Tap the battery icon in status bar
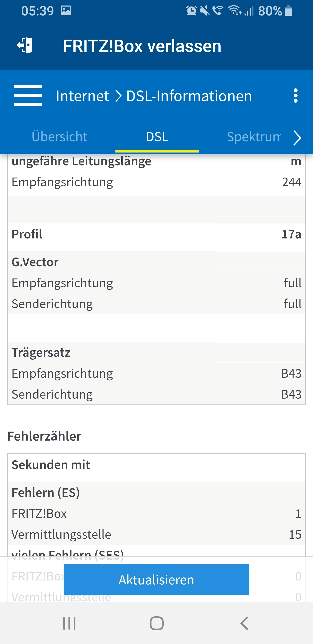The width and height of the screenshot is (313, 644). pos(288,11)
